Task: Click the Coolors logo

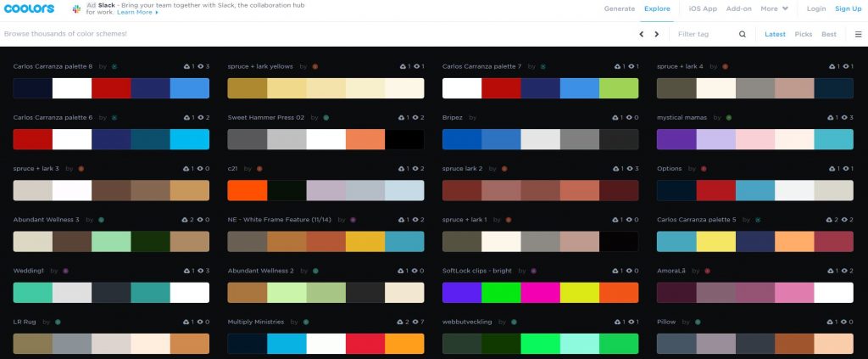Action: (x=29, y=8)
